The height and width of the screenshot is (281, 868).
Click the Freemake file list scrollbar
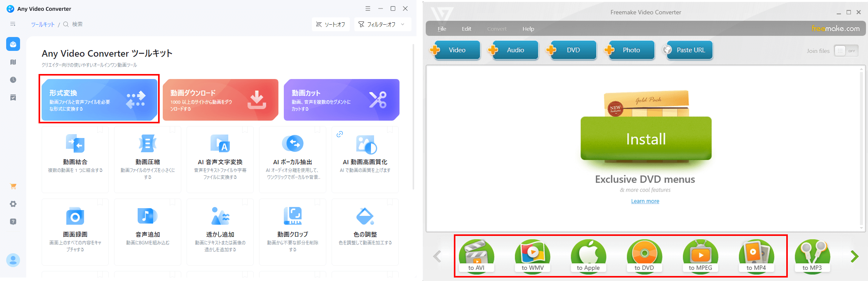tap(861, 148)
